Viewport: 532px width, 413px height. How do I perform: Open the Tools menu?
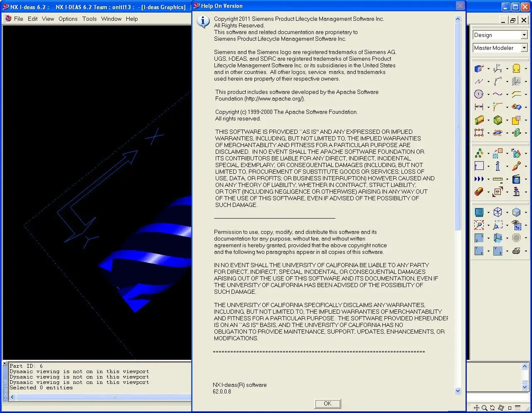89,19
